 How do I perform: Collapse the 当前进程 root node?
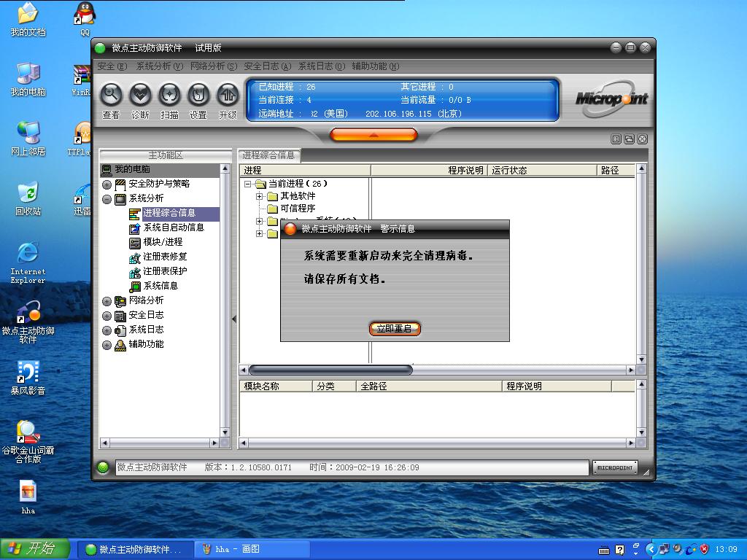point(248,184)
